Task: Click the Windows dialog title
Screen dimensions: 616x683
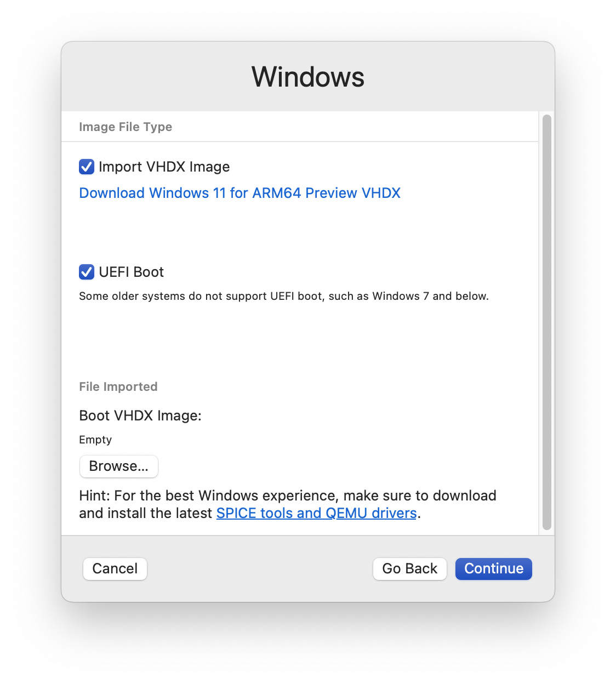Action: click(x=307, y=76)
